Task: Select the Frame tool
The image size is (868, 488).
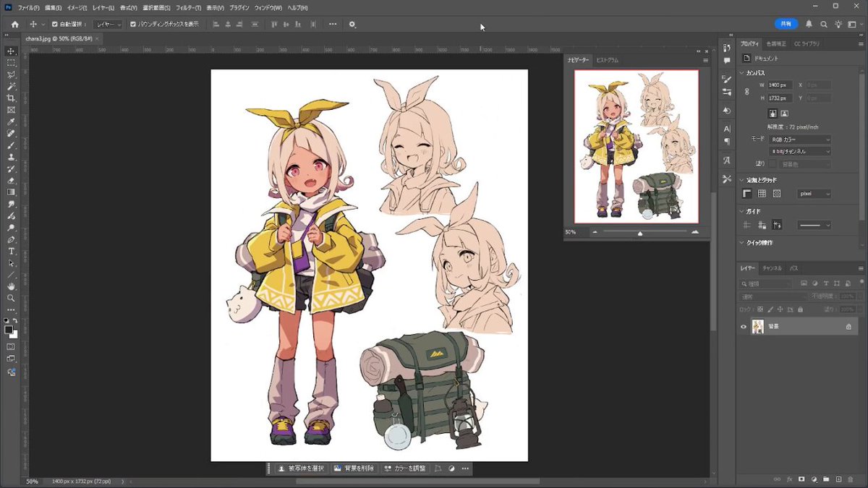Action: click(x=11, y=110)
